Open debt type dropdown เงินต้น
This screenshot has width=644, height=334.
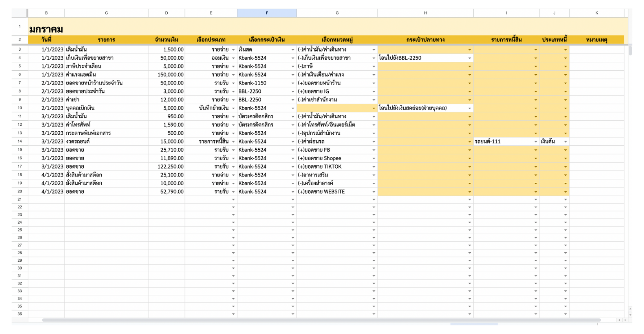tap(565, 142)
